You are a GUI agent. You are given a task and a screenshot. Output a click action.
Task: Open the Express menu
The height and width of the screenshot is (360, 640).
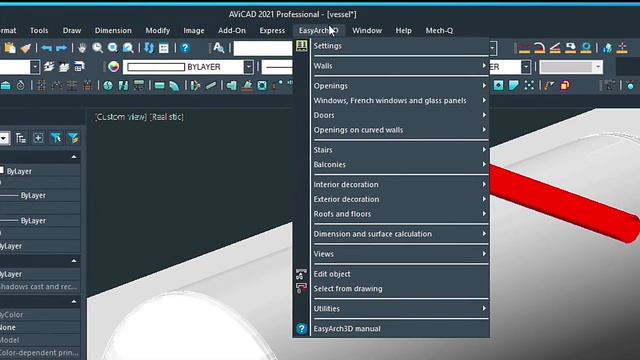point(272,31)
